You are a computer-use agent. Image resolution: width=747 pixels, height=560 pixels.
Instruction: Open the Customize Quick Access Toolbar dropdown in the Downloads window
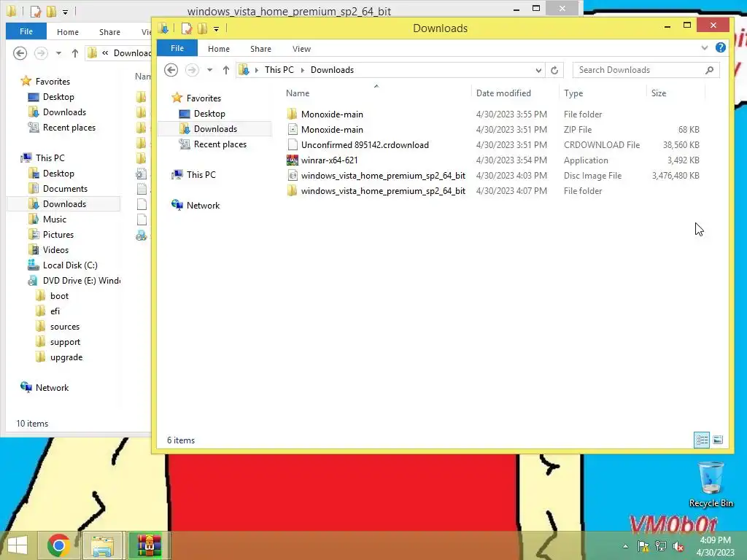click(216, 29)
